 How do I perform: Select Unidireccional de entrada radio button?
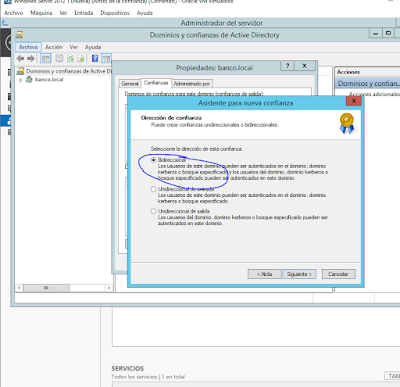point(153,189)
